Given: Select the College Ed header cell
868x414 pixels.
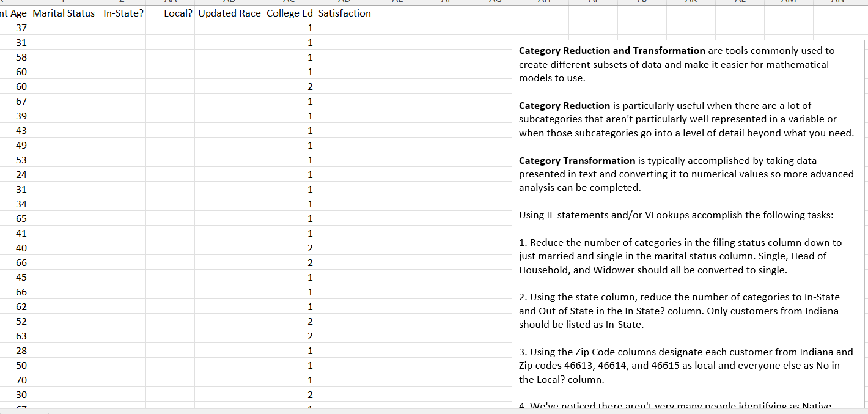Looking at the screenshot, I should [x=289, y=13].
